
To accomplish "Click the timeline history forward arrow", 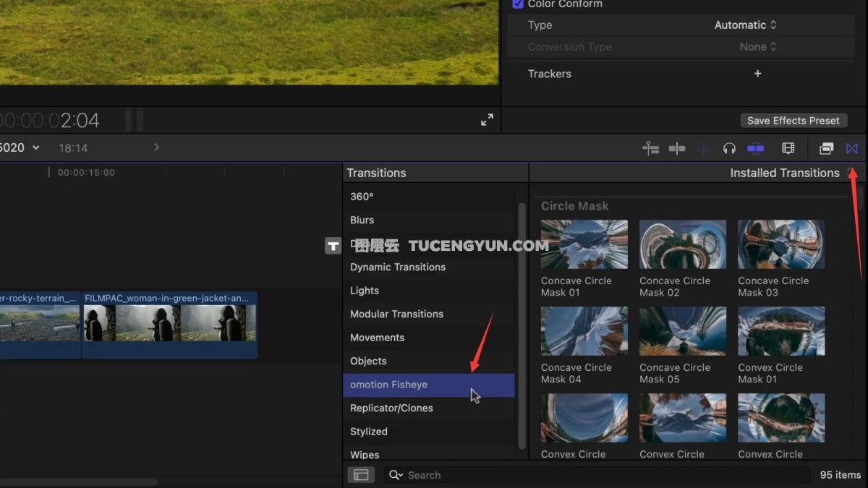I will pyautogui.click(x=156, y=147).
